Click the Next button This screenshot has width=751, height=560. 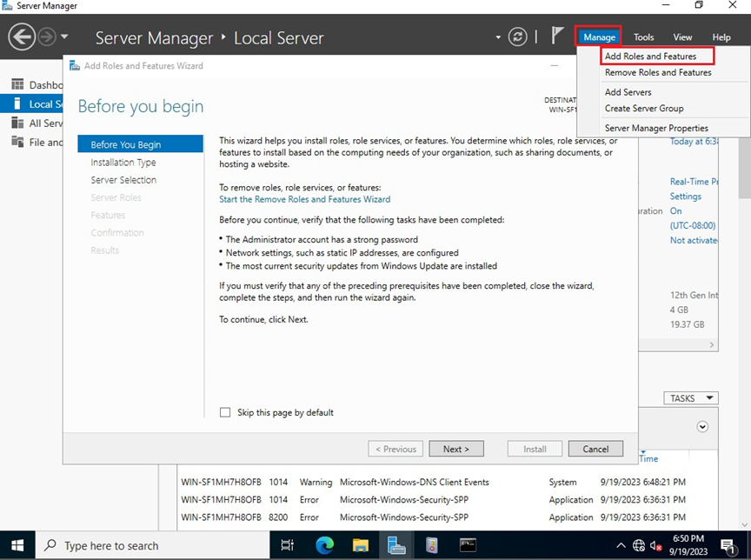click(456, 449)
